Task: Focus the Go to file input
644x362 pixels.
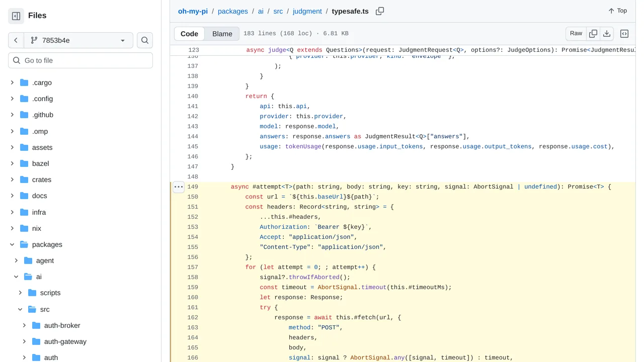Action: pyautogui.click(x=80, y=60)
